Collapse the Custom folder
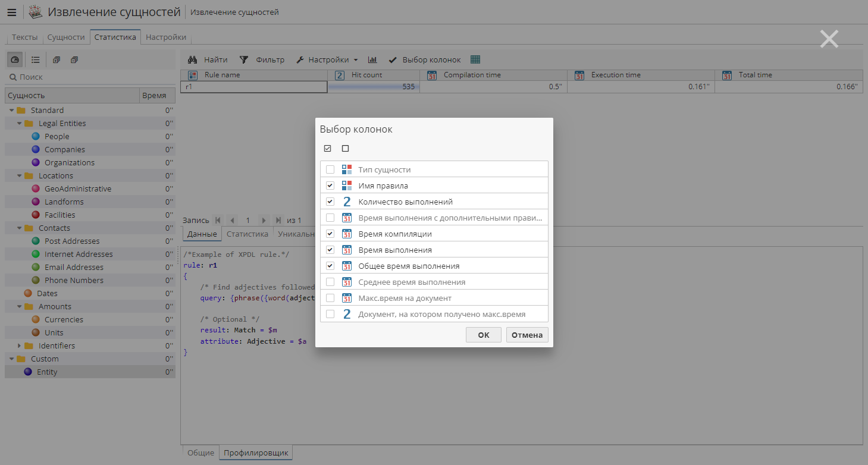 [x=11, y=359]
